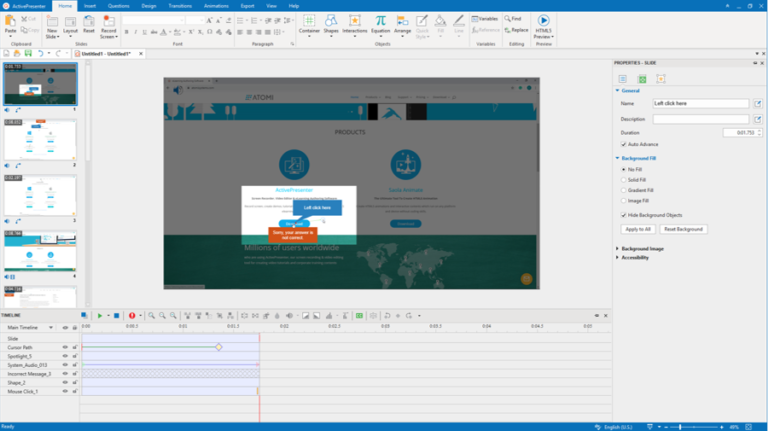Add a New Slide from the ribbon
768x431 pixels.
52,27
